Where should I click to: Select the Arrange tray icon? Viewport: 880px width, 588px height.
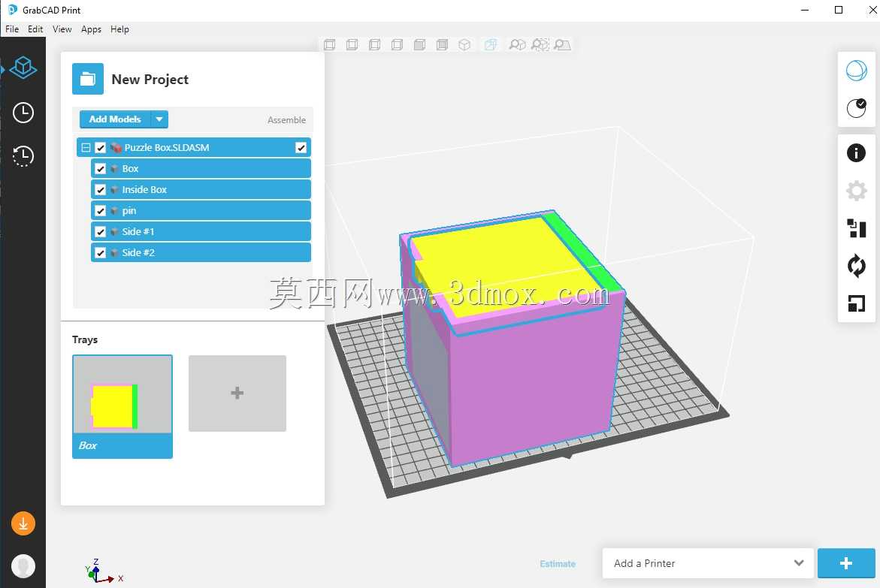[856, 228]
